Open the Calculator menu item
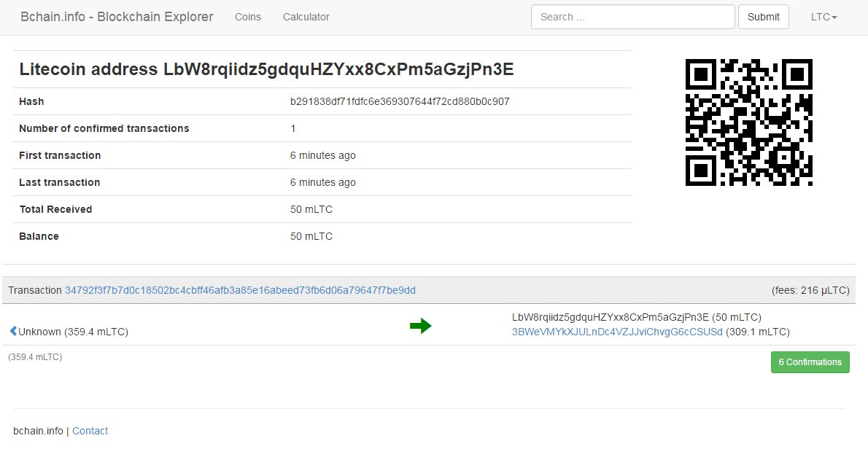868x449 pixels. pos(306,17)
